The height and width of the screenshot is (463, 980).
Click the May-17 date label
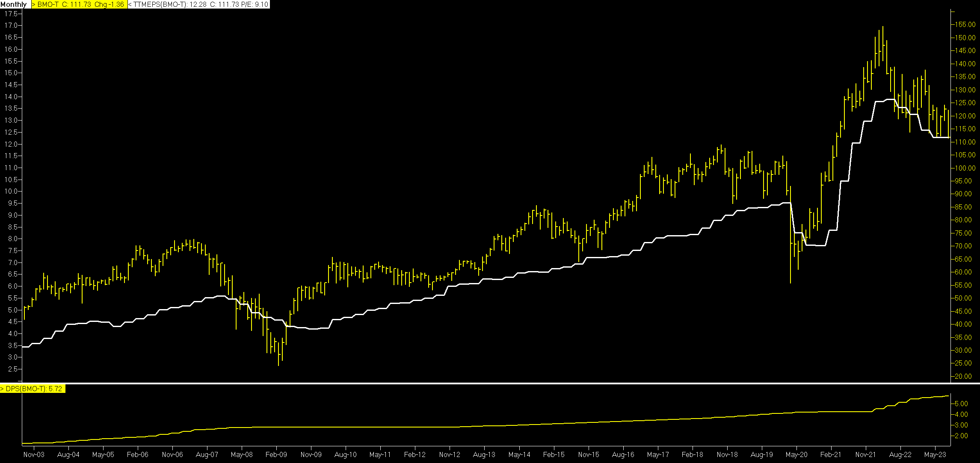point(658,454)
